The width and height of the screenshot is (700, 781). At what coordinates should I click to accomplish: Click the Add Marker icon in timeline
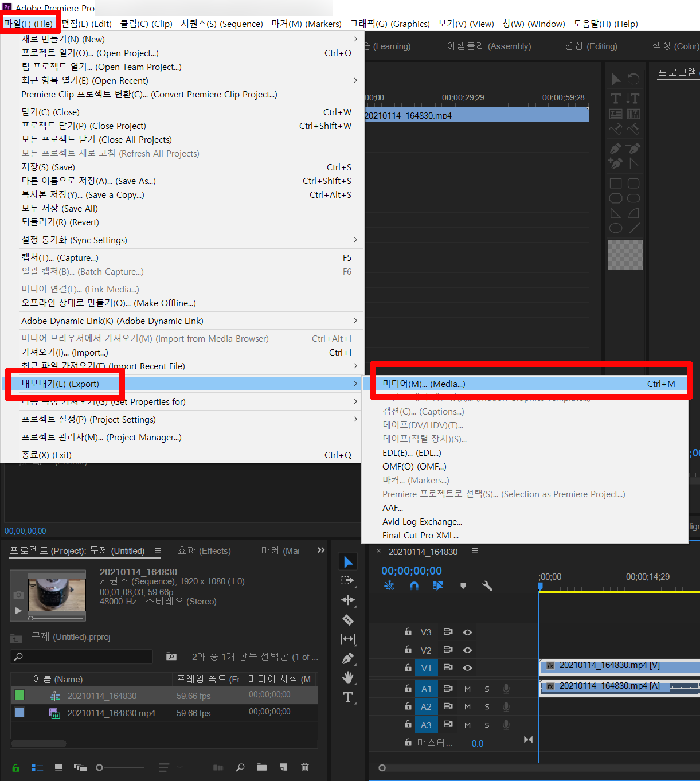pyautogui.click(x=463, y=585)
